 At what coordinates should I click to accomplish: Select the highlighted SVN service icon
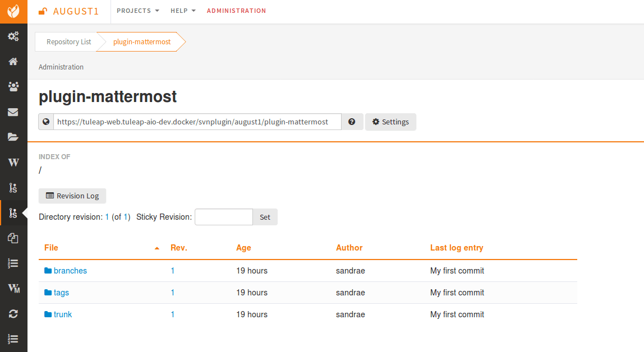13,212
